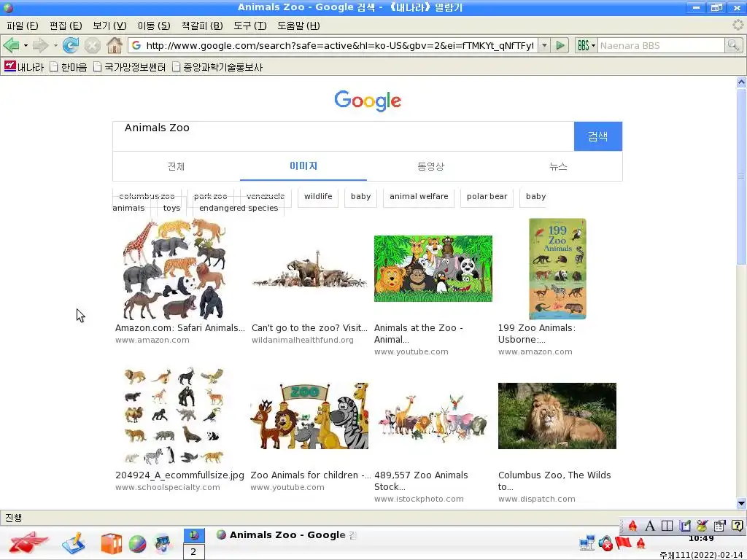Open the orange file manager taskbar icon
Screen dimensions: 747x560
click(111, 544)
